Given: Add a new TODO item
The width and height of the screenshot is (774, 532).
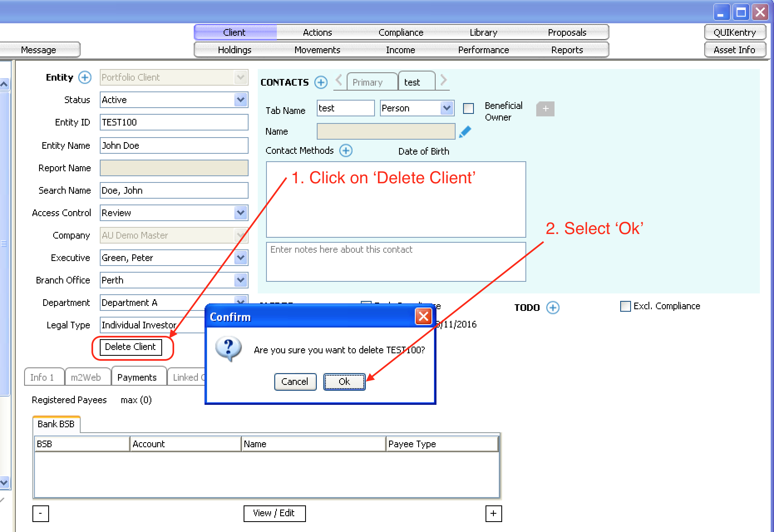Looking at the screenshot, I should [x=552, y=308].
